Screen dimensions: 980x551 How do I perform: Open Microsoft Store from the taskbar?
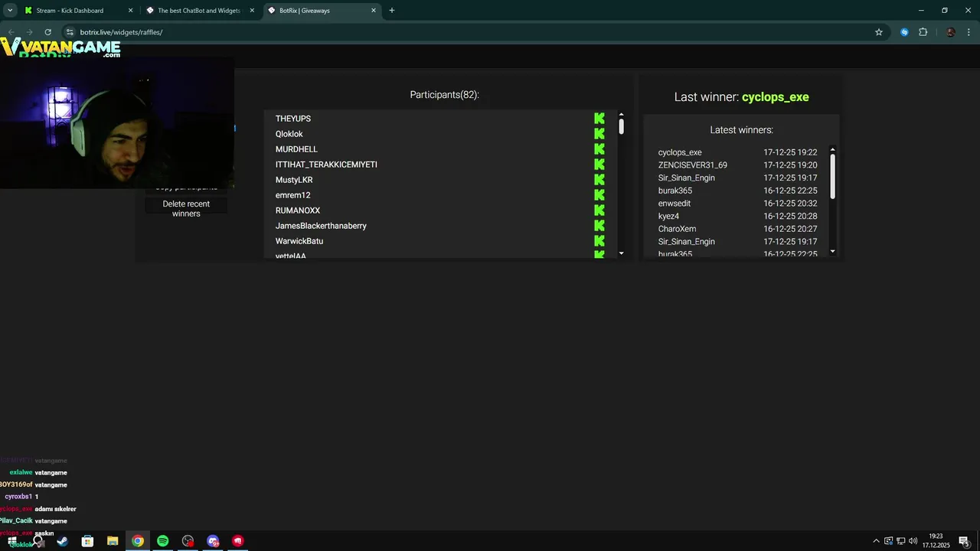tap(87, 541)
